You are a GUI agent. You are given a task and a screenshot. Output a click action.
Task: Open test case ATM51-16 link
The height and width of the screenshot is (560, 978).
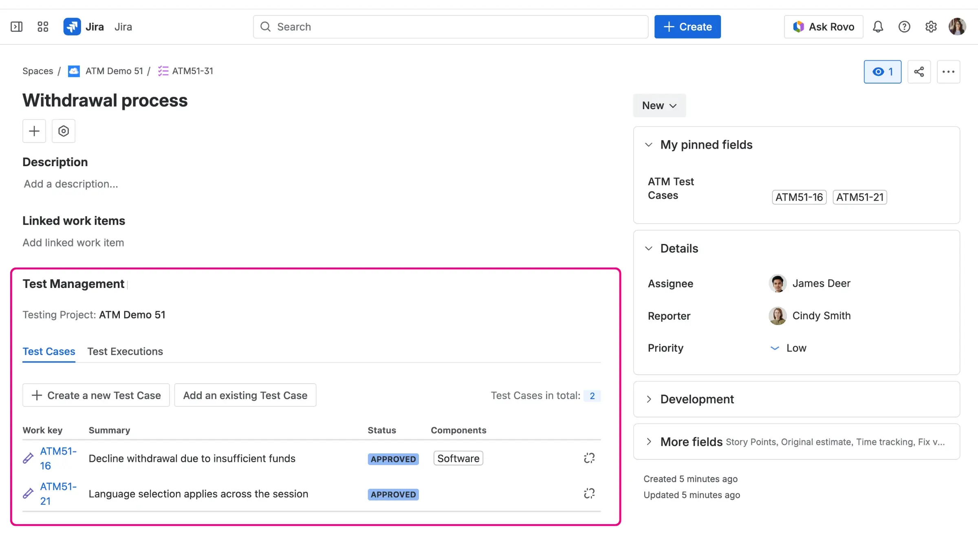pyautogui.click(x=57, y=458)
